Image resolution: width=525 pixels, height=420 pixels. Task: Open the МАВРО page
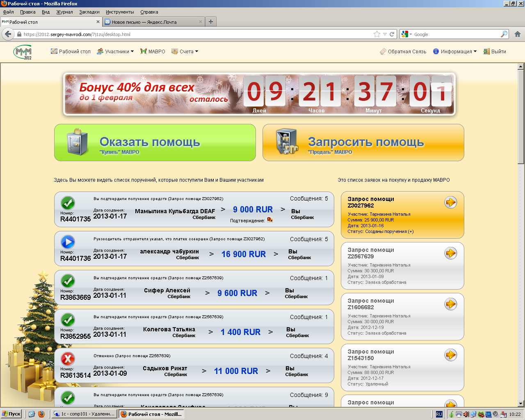(x=153, y=51)
